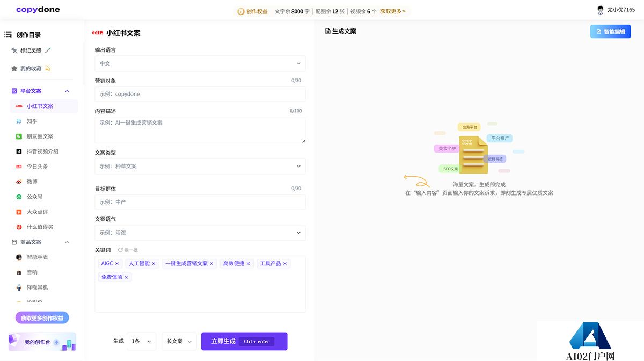
Task: Remove the AIGC keyword tag
Action: pos(117,264)
